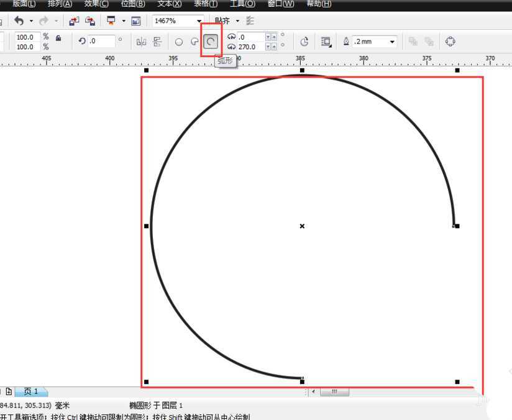Click the Import icon in toolbar

(x=74, y=21)
